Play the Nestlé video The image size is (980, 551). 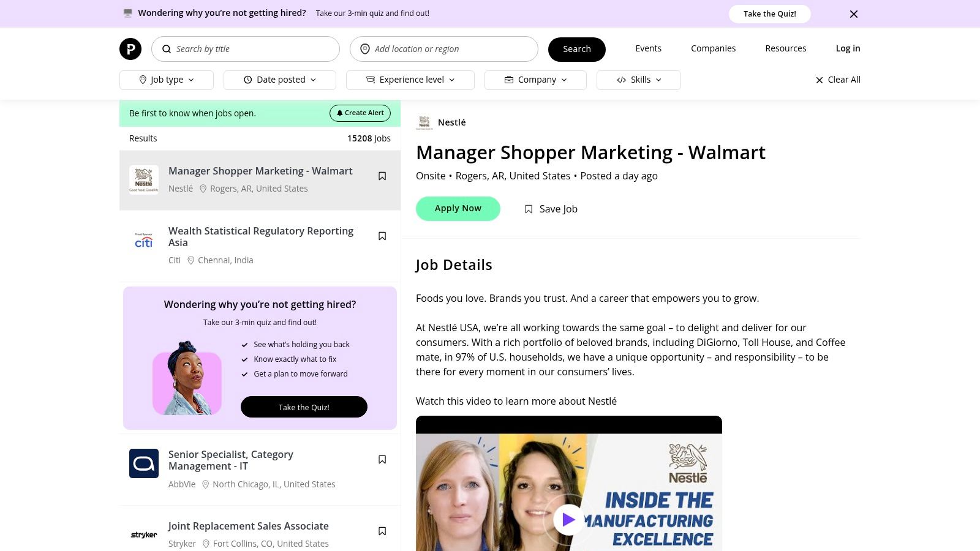(568, 520)
